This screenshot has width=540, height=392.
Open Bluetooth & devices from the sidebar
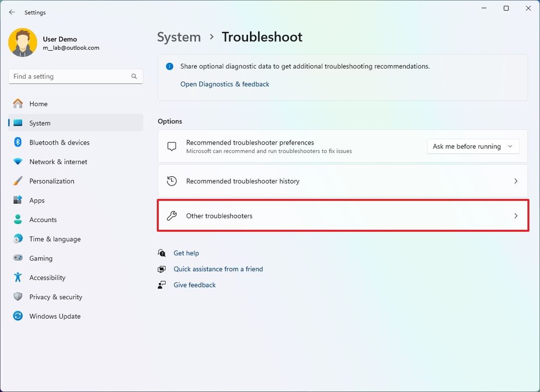click(x=17, y=142)
